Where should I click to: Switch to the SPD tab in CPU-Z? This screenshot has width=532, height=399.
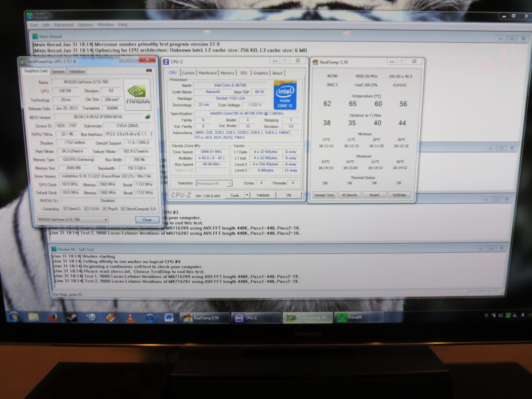[x=243, y=73]
